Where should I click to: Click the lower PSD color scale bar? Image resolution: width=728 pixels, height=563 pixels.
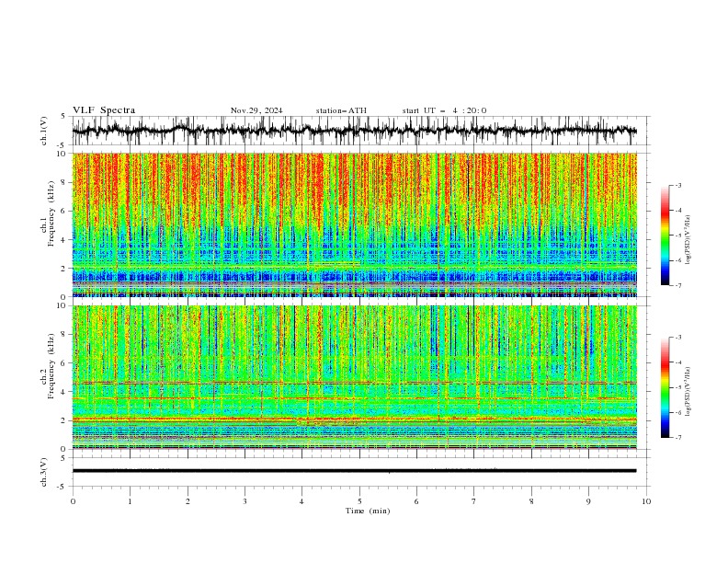[665, 387]
